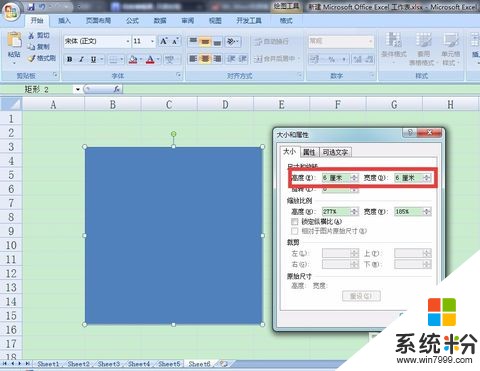Click the fx insert function icon

117,89
